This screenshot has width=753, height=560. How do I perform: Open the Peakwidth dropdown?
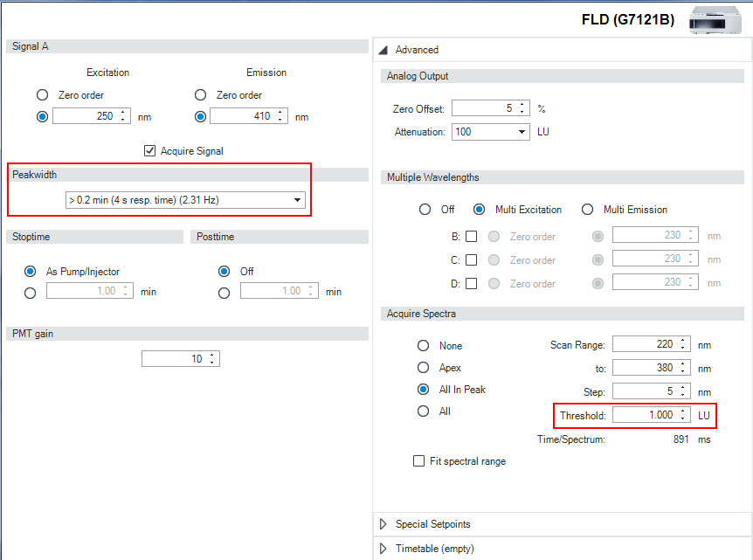[298, 200]
